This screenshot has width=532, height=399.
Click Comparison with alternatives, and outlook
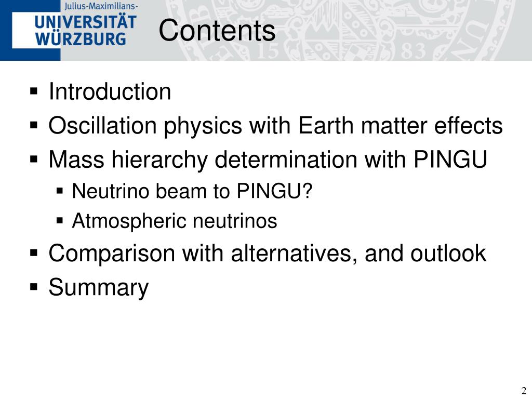[x=268, y=254]
